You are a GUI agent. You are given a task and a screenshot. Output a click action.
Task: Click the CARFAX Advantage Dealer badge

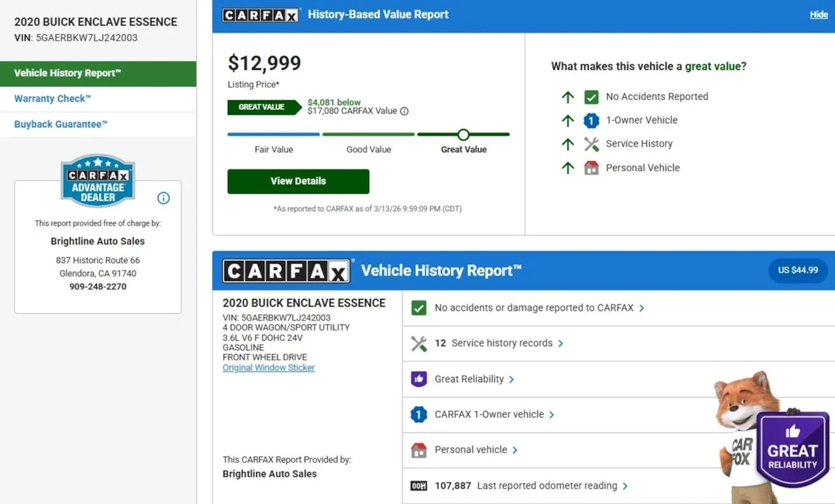click(x=97, y=181)
